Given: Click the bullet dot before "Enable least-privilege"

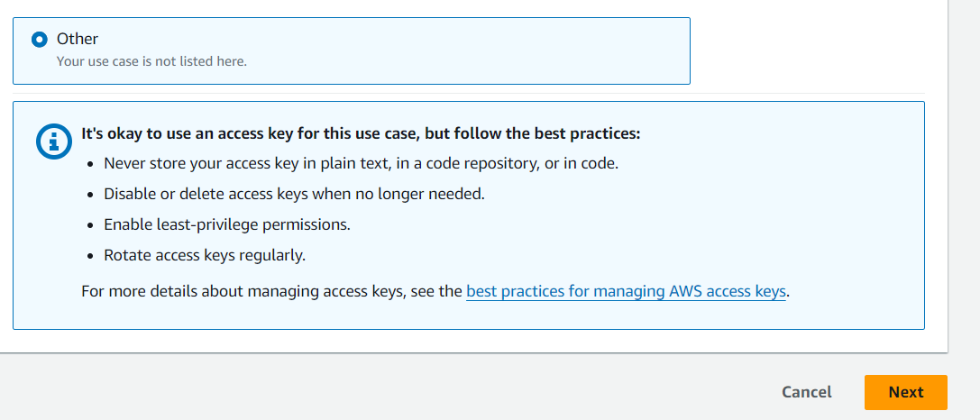Looking at the screenshot, I should [91, 225].
